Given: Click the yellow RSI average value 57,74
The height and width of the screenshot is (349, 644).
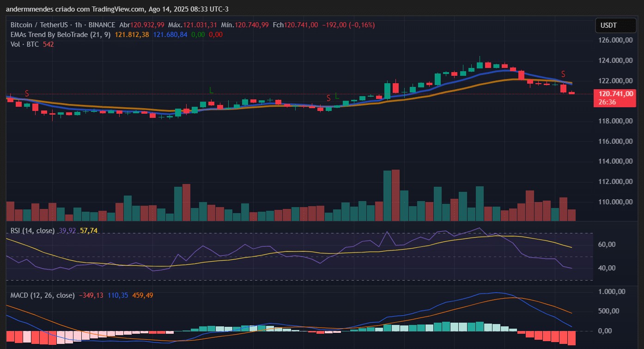Looking at the screenshot, I should [89, 230].
